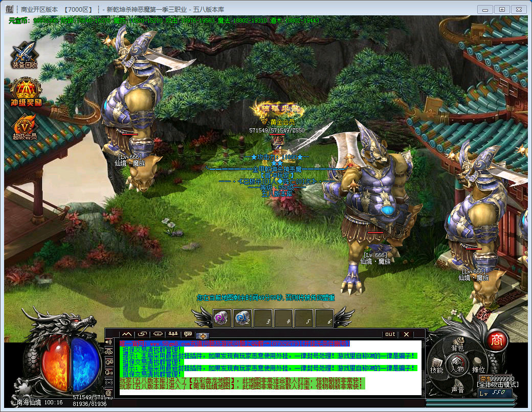Open the 人物 character panel
The width and height of the screenshot is (532, 412).
pyautogui.click(x=457, y=365)
